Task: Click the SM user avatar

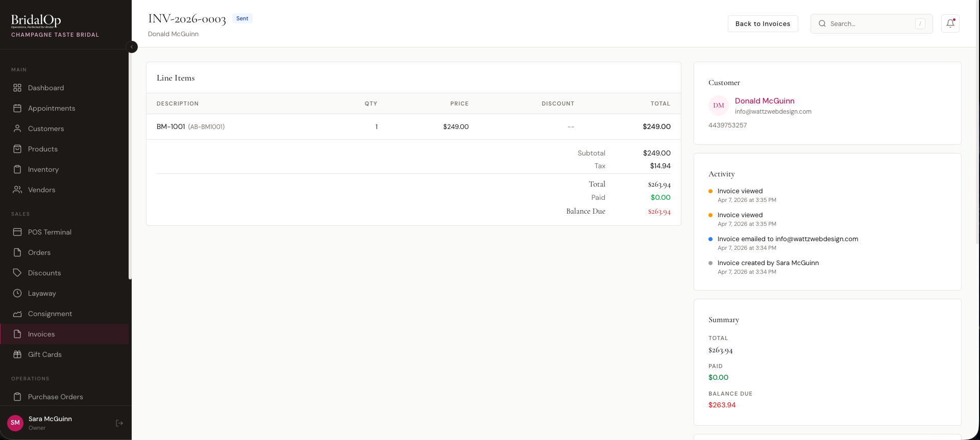Action: (x=15, y=423)
